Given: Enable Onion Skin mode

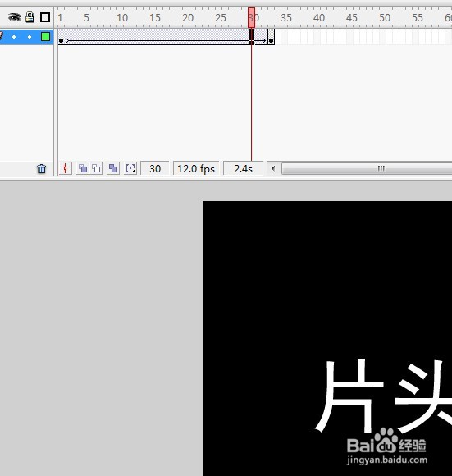Looking at the screenshot, I should click(83, 168).
